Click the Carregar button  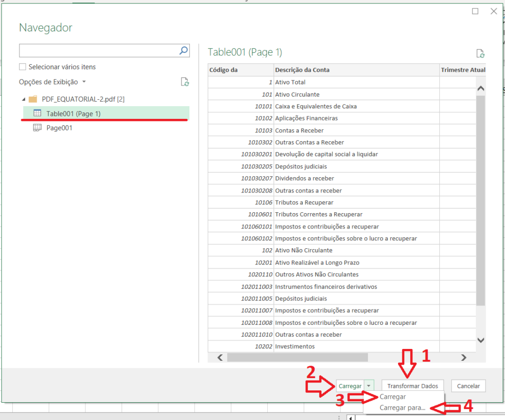click(x=351, y=385)
